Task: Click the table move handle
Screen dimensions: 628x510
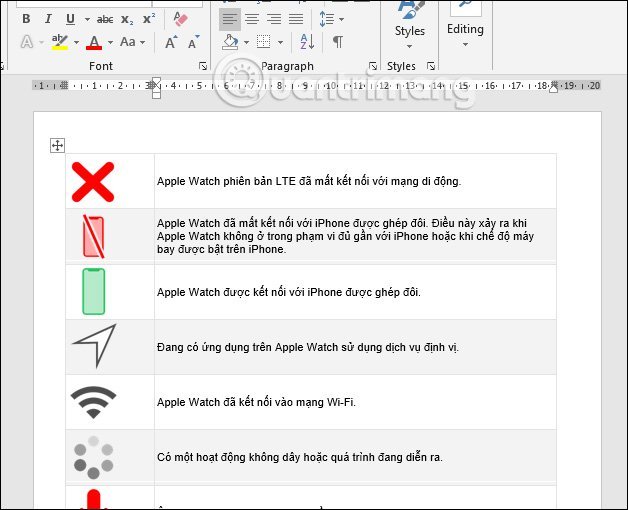Action: (57, 146)
